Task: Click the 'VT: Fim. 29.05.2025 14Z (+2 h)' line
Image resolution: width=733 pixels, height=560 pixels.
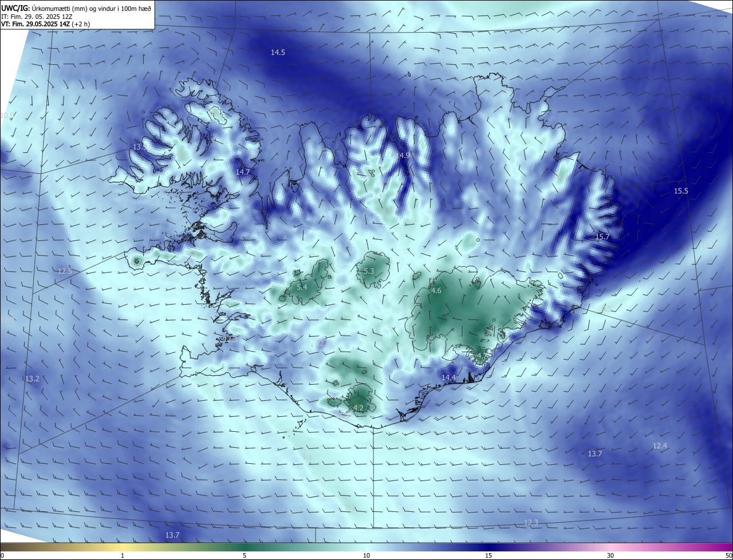Action: [x=46, y=24]
